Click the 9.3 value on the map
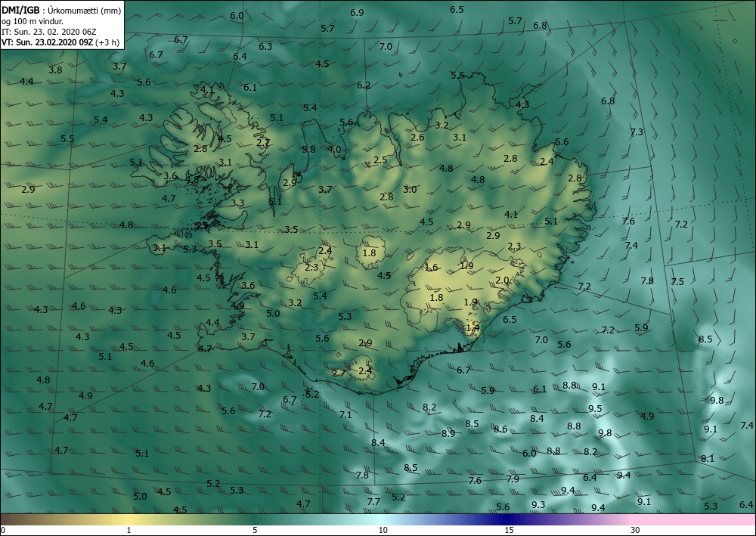Screen dimensions: 756x536 [538, 505]
